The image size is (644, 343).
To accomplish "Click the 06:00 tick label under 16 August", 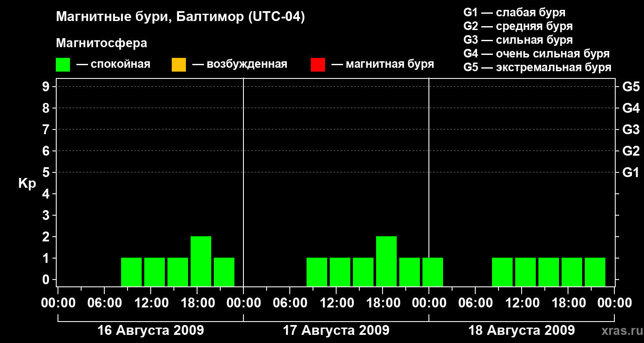I will coord(105,303).
